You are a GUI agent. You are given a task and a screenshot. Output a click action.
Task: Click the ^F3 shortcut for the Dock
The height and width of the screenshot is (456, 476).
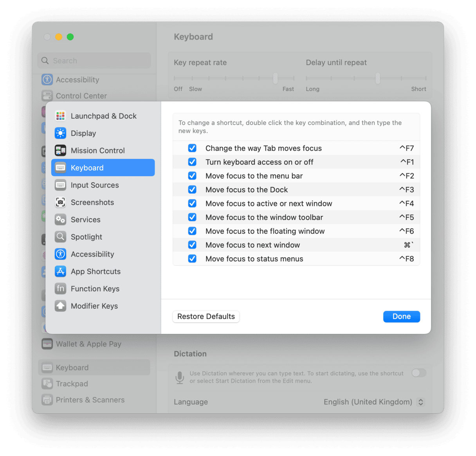[x=407, y=189]
